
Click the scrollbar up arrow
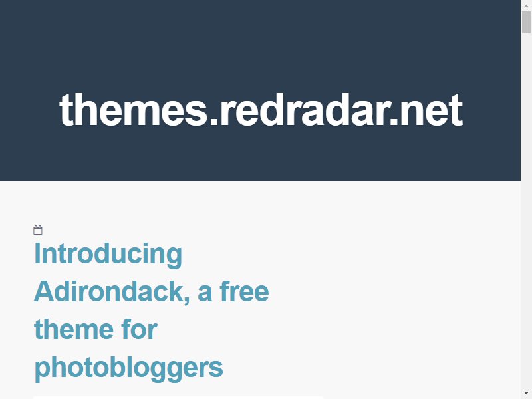pos(526,6)
